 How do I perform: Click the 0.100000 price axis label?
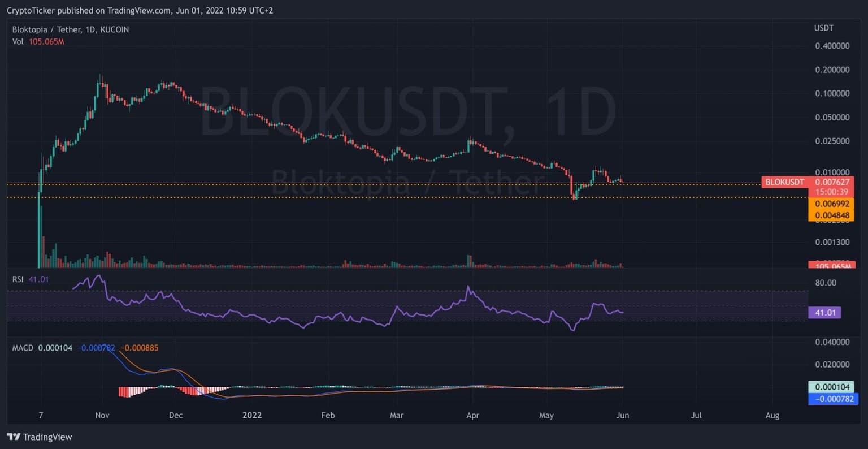point(832,93)
